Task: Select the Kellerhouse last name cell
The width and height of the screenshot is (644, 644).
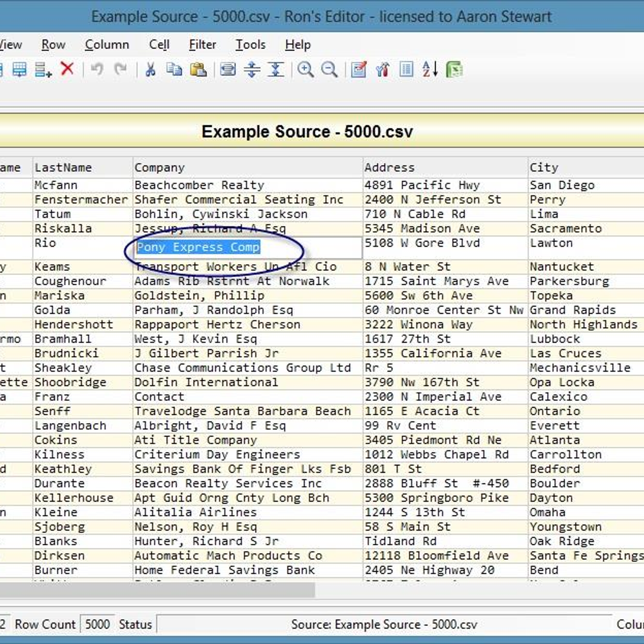Action: pyautogui.click(x=83, y=498)
